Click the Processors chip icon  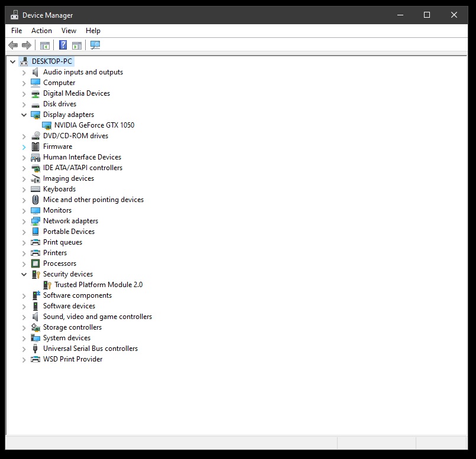[35, 263]
